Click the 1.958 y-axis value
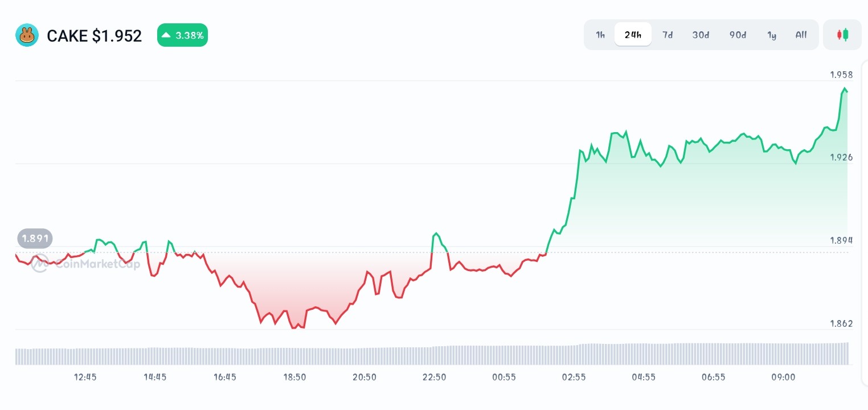868x410 pixels. tap(841, 75)
